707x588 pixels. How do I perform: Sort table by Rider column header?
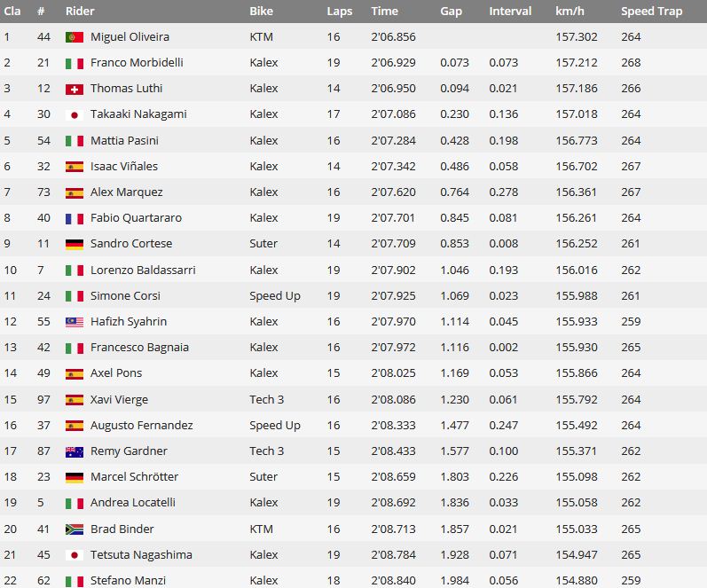80,11
